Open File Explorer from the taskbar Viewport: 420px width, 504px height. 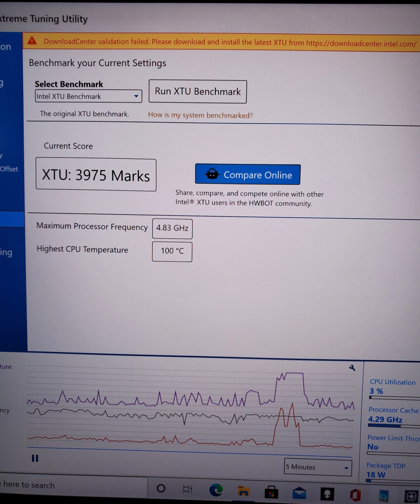(244, 491)
